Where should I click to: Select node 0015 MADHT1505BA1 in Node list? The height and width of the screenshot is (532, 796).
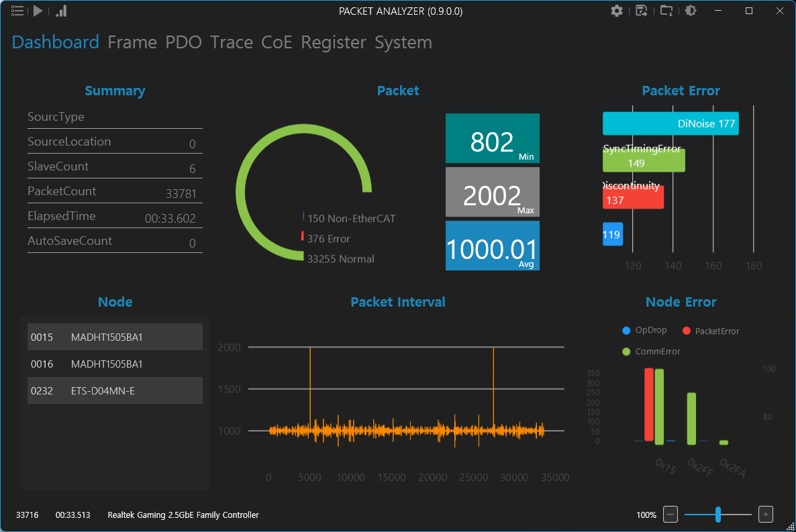click(115, 337)
